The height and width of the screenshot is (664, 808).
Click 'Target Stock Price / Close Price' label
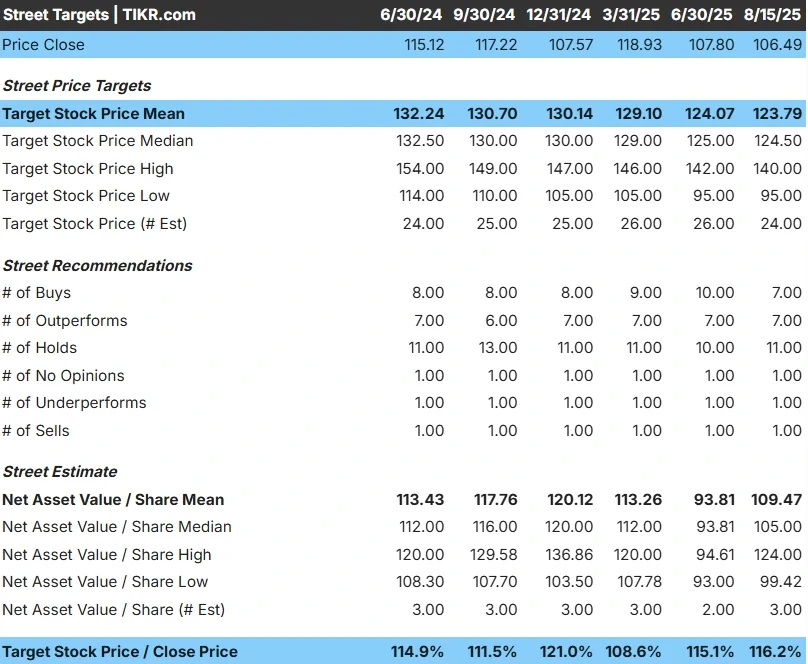(120, 652)
